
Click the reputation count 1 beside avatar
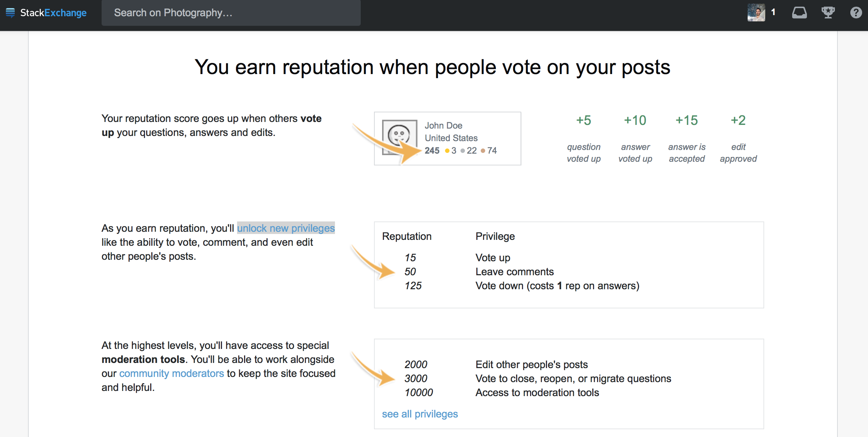[773, 12]
